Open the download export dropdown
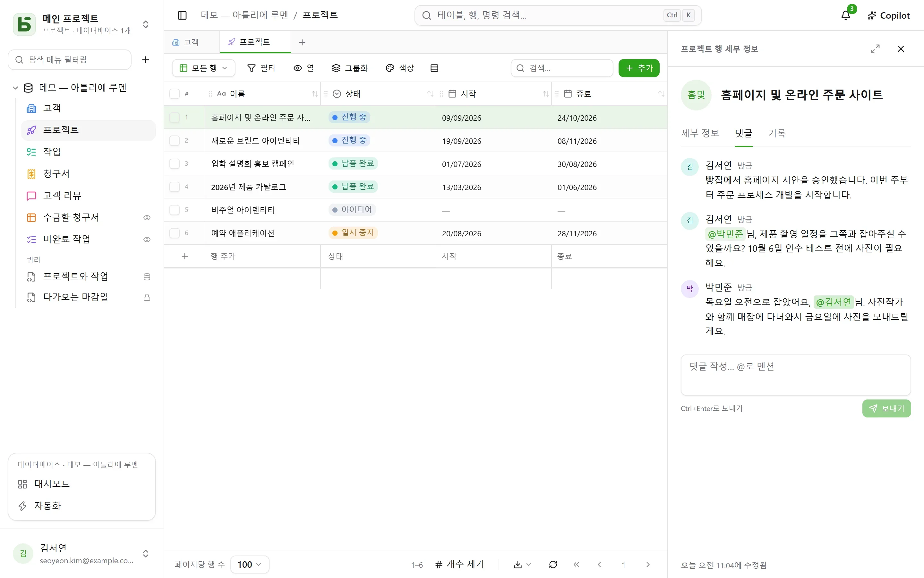924x578 pixels. (x=522, y=565)
